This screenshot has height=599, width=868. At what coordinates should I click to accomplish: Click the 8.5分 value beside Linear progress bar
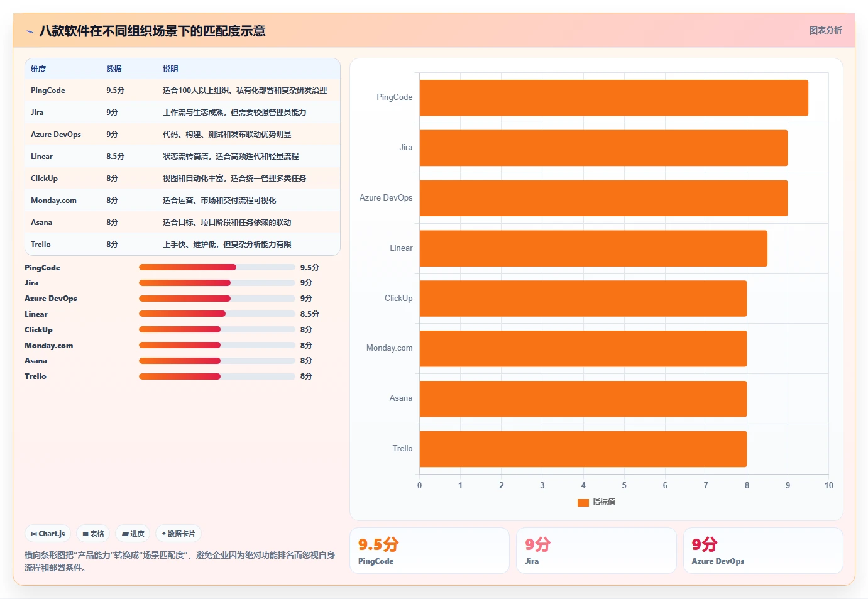[310, 314]
